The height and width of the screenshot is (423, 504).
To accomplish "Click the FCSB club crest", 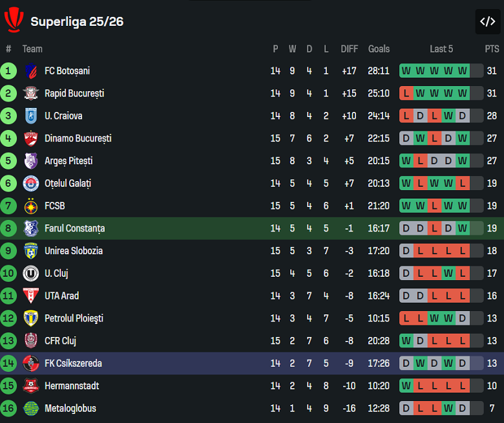I will click(30, 206).
